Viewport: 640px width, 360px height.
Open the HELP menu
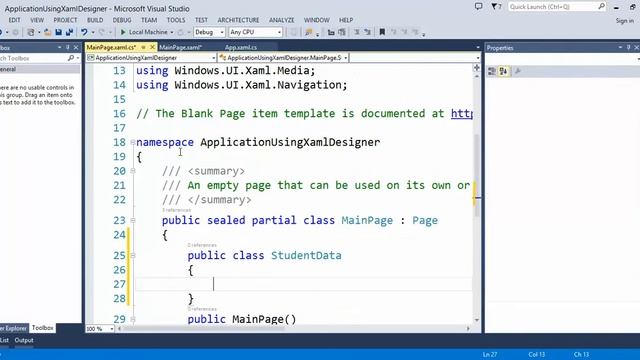click(x=346, y=20)
